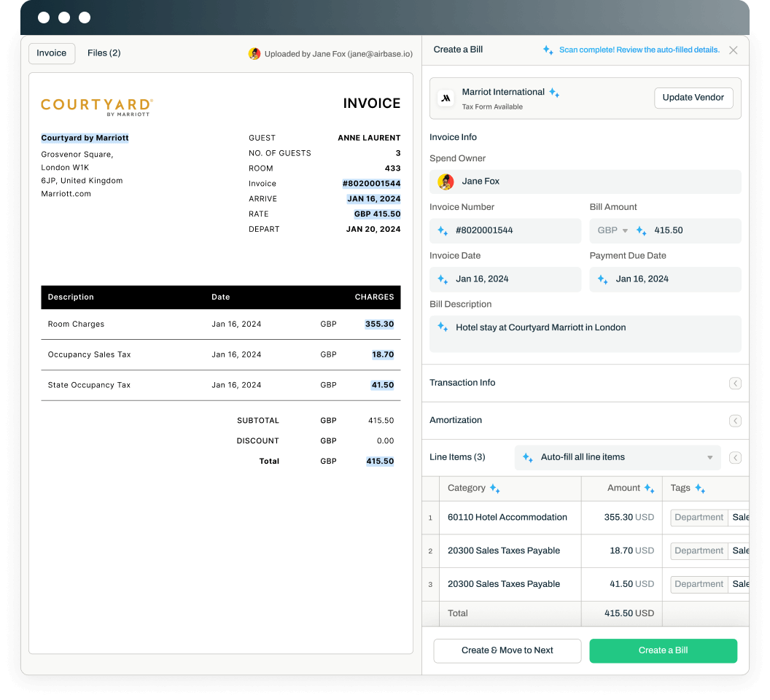Switch to the Invoice tab
Viewport: 770px width, 700px height.
(x=52, y=53)
